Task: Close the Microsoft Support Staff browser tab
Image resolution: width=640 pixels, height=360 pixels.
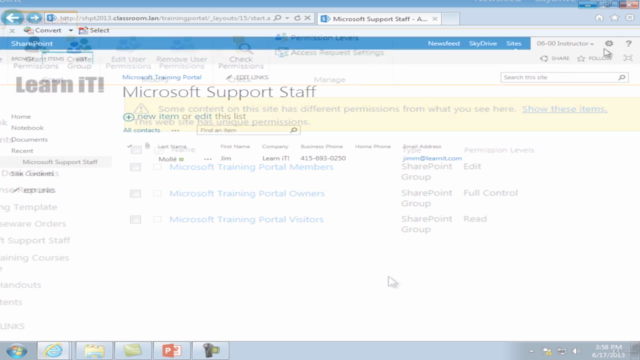Action: [x=435, y=19]
